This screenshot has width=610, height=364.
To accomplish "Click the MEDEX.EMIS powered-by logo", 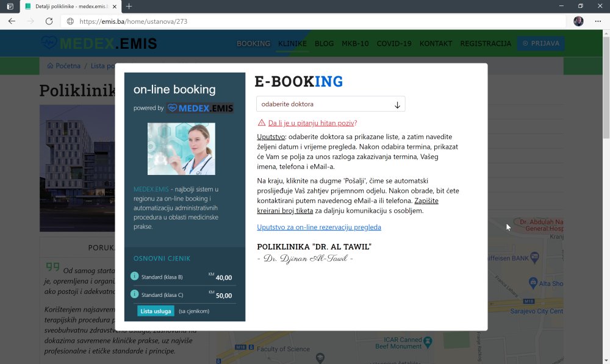I will click(200, 108).
